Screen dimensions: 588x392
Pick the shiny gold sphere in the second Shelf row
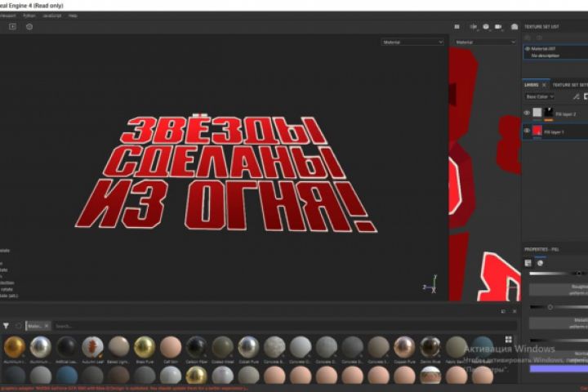tap(197, 375)
